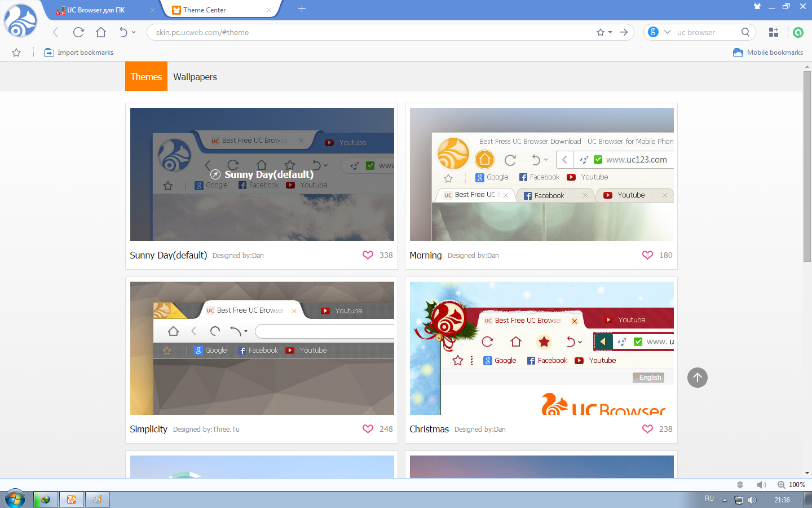
Task: Open the network tray icon
Action: pyautogui.click(x=739, y=500)
